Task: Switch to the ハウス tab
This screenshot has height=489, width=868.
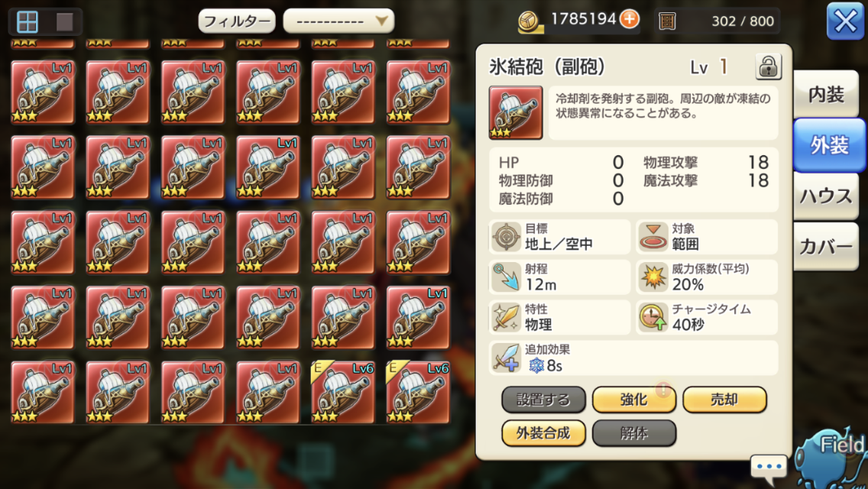Action: [826, 196]
